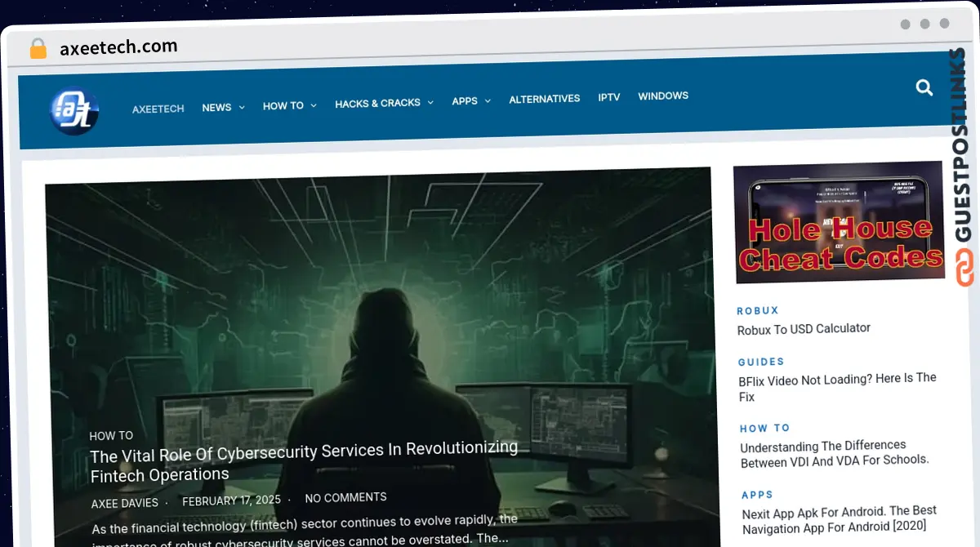Select the IPTV menu item
The height and width of the screenshot is (547, 980).
[609, 97]
